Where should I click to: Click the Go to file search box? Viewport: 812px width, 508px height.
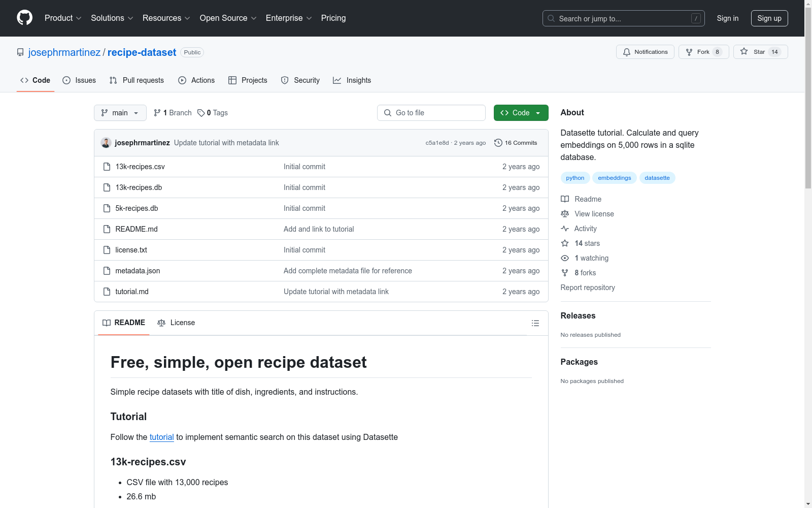(x=431, y=113)
